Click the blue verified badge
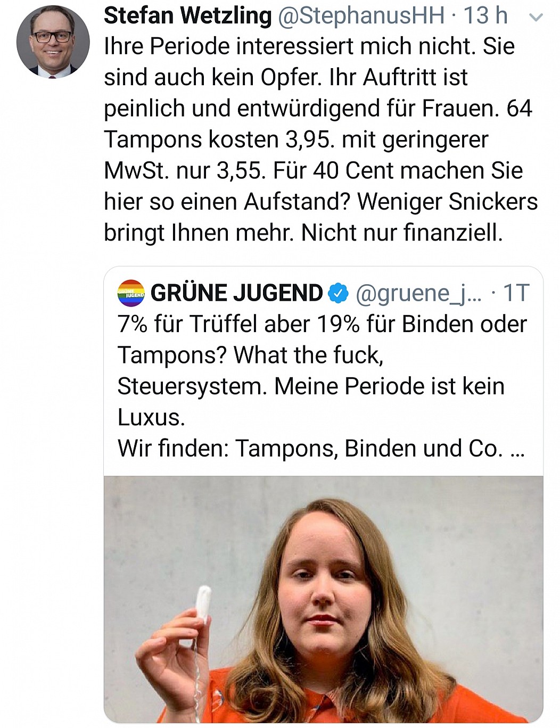This screenshot has height=728, width=560. (337, 293)
